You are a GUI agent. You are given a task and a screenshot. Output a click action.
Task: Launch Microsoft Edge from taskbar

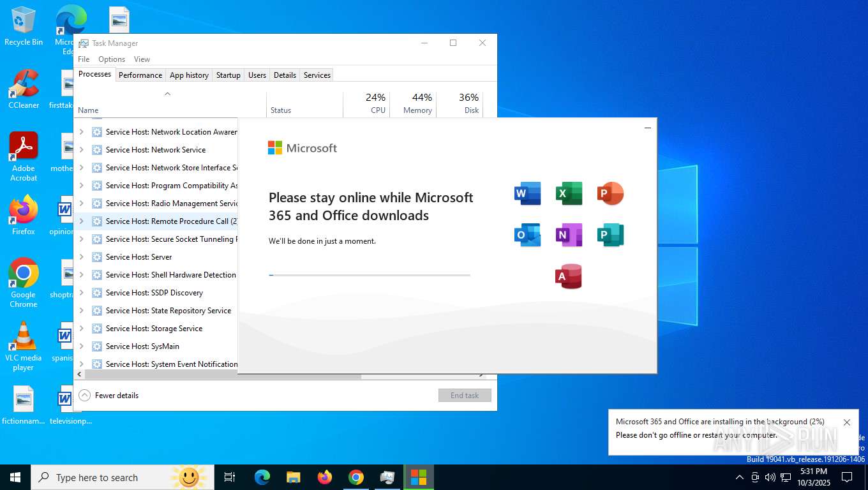(262, 477)
